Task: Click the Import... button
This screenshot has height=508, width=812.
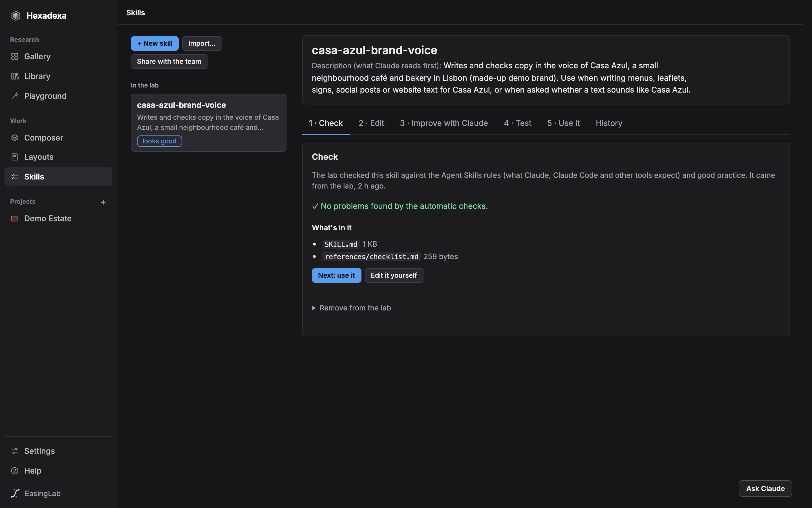Action: (202, 43)
